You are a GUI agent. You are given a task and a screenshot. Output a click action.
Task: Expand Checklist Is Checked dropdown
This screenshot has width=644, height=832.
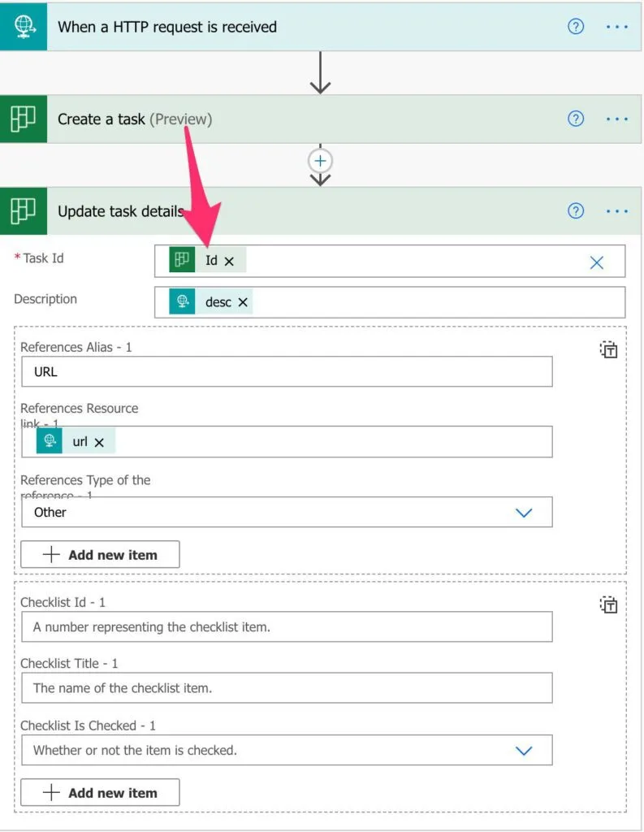[524, 750]
